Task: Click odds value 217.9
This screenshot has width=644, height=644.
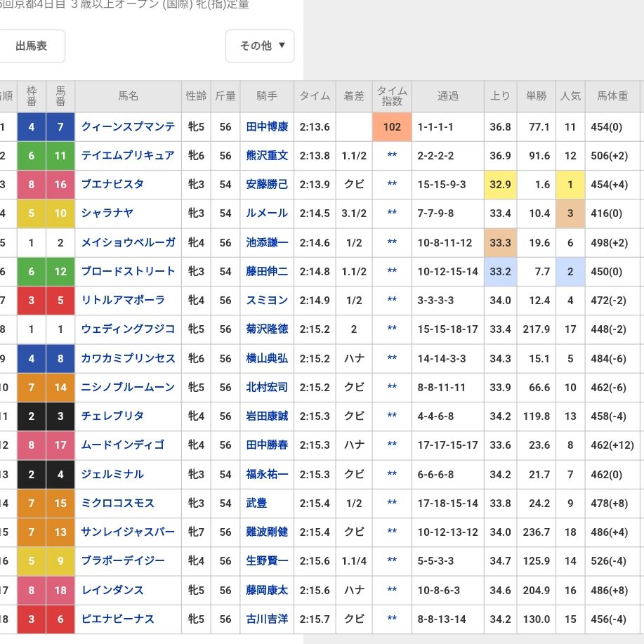Action: [x=537, y=329]
